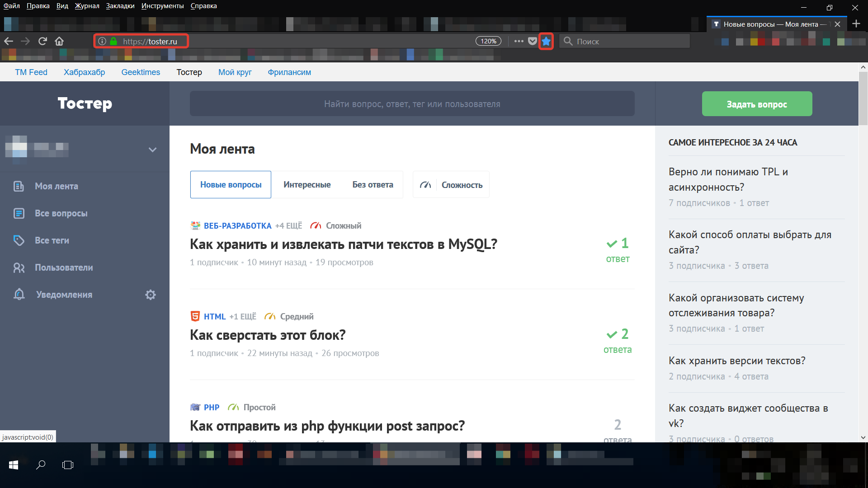Image resolution: width=868 pixels, height=488 pixels.
Task: Open Какой способ оплаты question
Action: tap(750, 242)
